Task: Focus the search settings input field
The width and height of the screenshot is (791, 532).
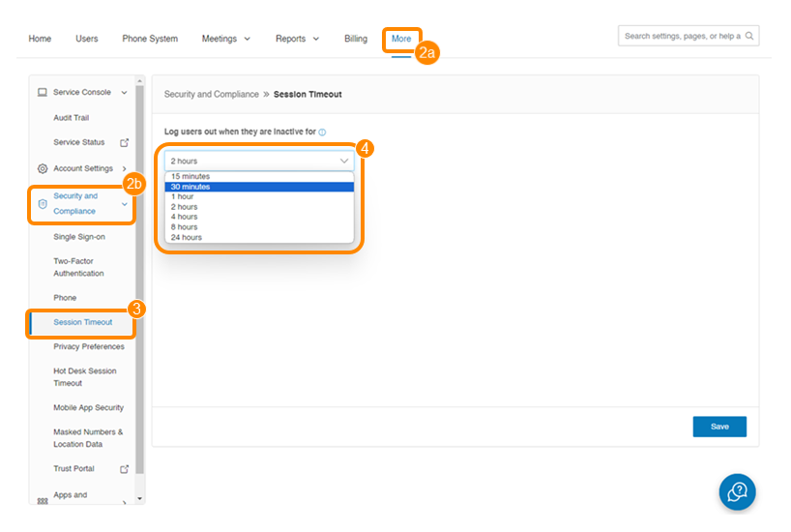Action: pos(681,36)
